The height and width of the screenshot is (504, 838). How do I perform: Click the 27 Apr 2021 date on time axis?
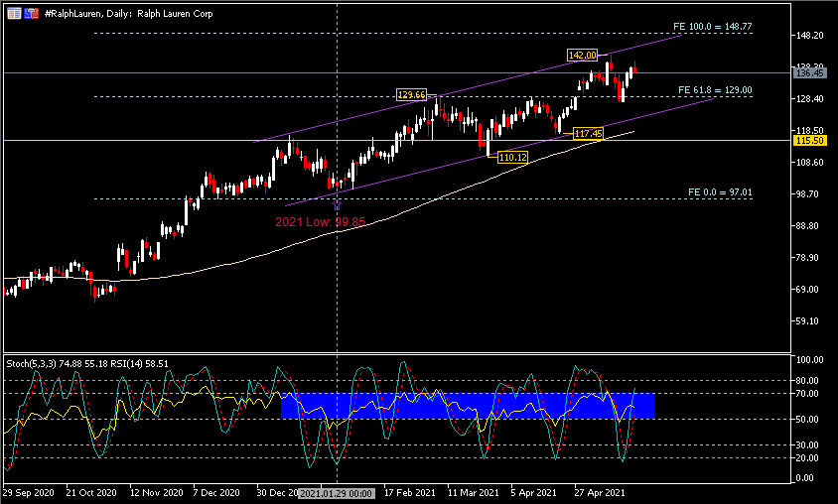(599, 493)
